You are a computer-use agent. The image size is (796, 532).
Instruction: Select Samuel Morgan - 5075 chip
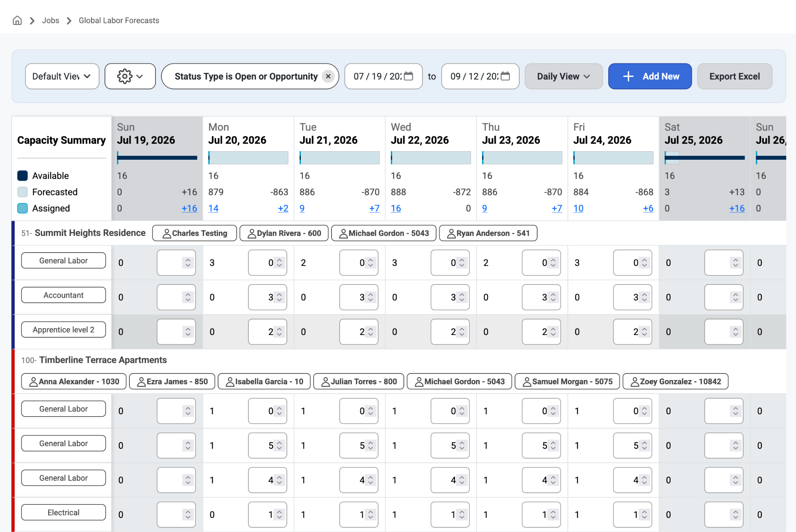(567, 382)
